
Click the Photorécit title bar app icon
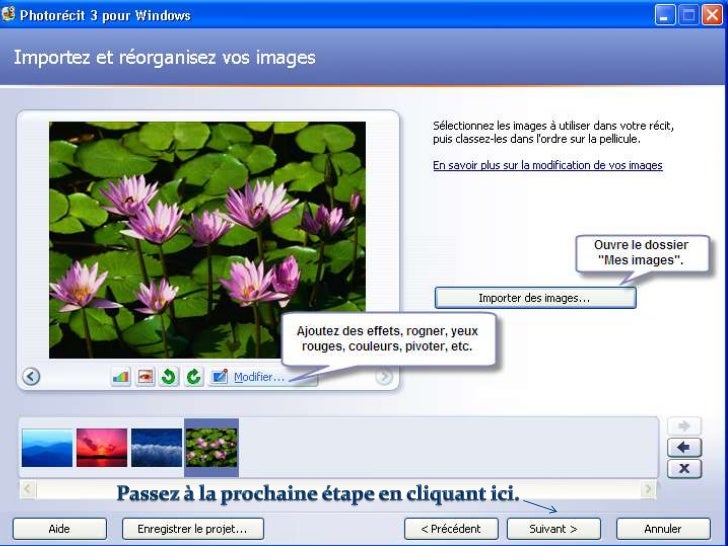click(8, 14)
